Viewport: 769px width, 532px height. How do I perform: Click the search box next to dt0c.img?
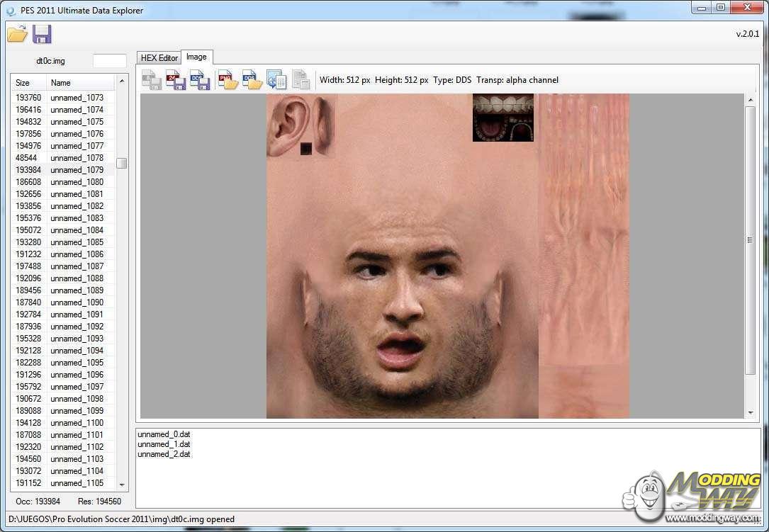[109, 61]
